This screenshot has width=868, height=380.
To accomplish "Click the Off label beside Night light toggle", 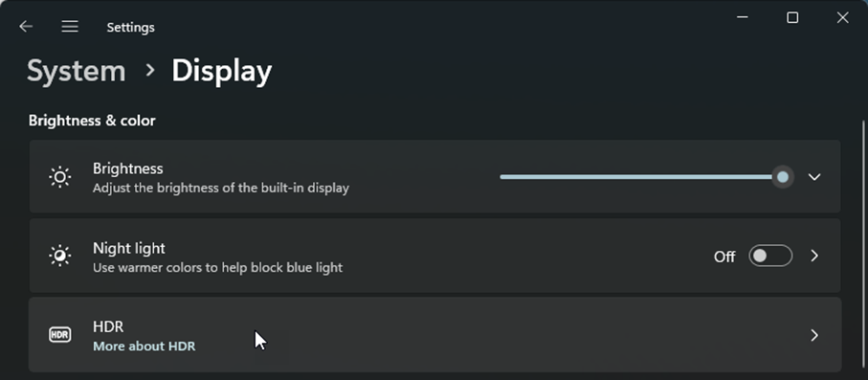I will tap(724, 257).
